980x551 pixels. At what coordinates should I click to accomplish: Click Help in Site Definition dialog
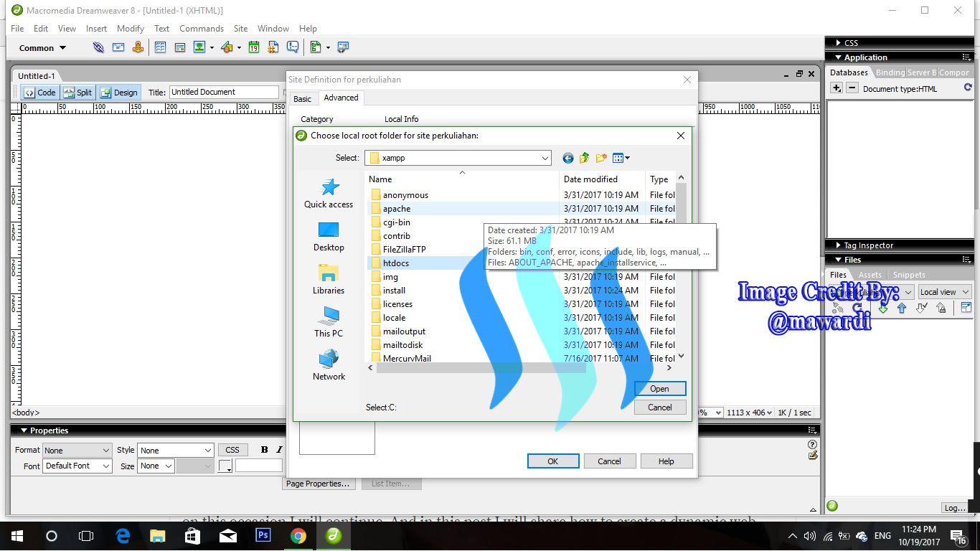pyautogui.click(x=666, y=461)
